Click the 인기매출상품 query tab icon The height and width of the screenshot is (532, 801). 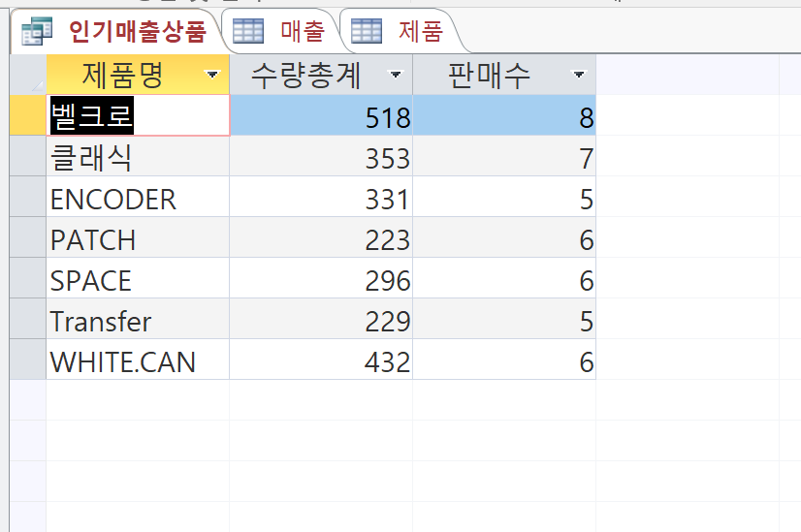click(x=37, y=32)
